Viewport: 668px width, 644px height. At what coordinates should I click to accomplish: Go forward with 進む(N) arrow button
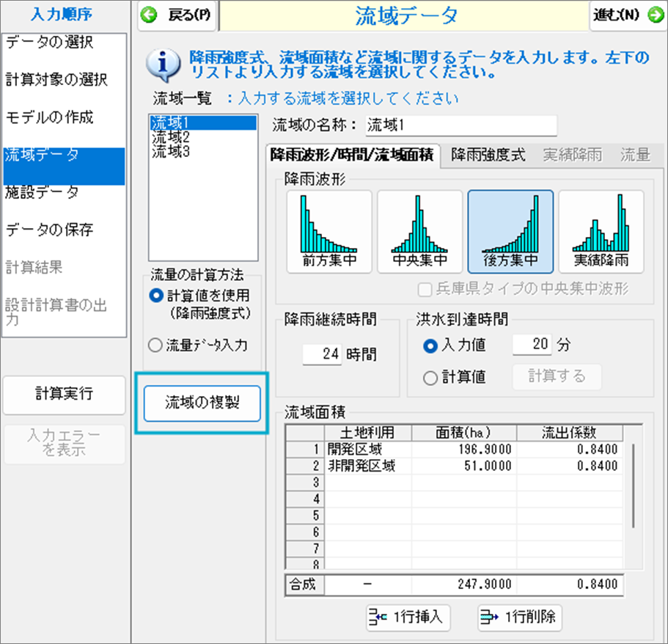(x=628, y=16)
